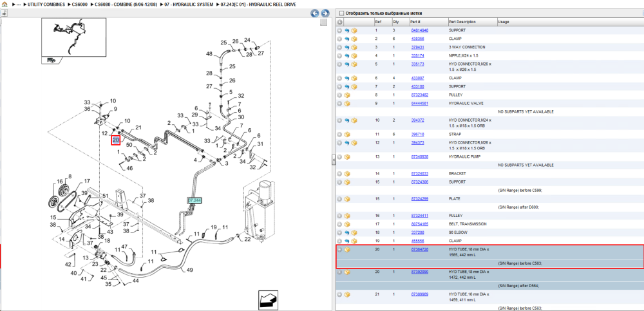Click the package icon for HYDRAULIC PUMP row
This screenshot has height=311, width=644.
coord(347,157)
